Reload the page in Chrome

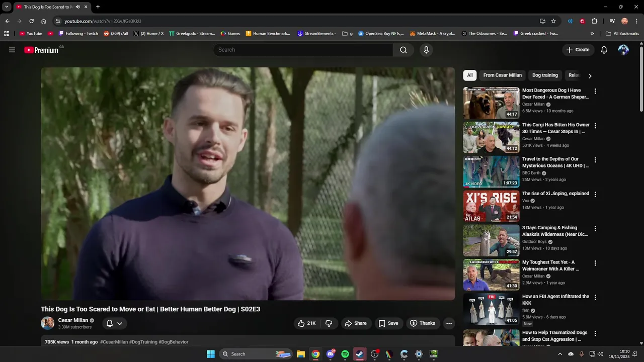pyautogui.click(x=31, y=21)
